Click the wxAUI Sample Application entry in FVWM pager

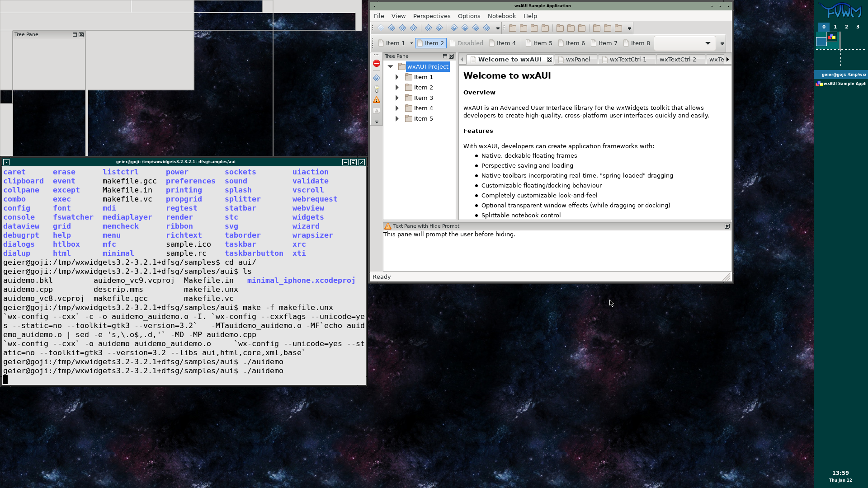click(841, 84)
